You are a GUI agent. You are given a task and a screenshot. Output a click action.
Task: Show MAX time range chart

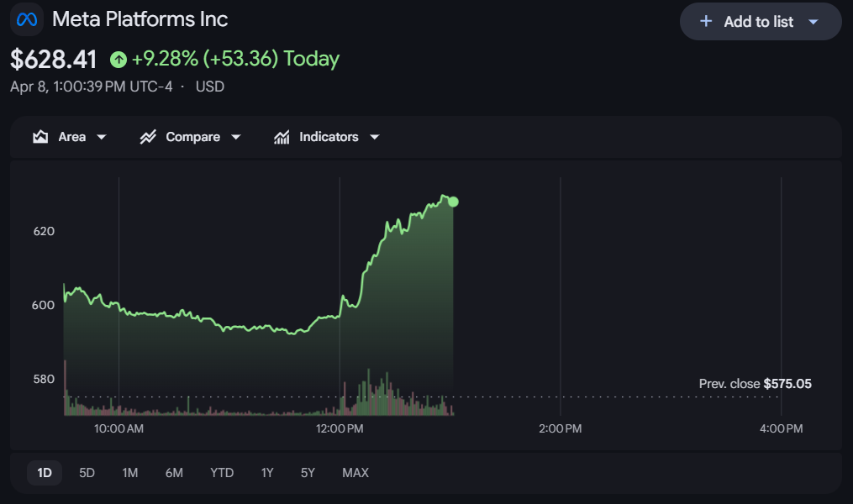[x=355, y=473]
